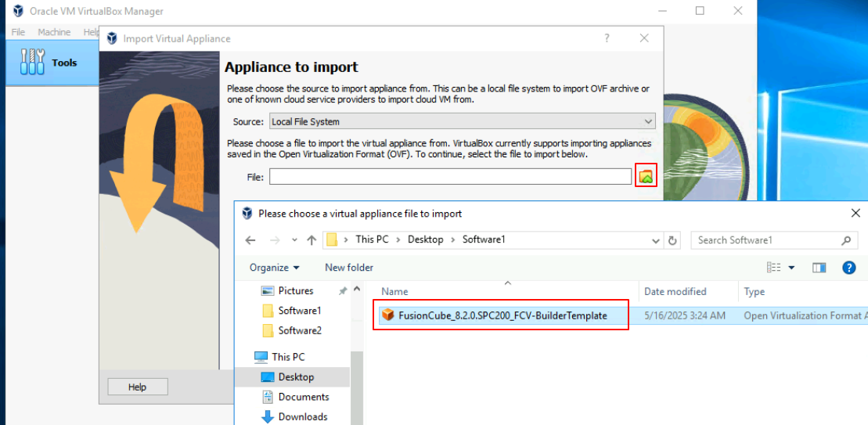Open file dialog help question icon

pyautogui.click(x=848, y=268)
